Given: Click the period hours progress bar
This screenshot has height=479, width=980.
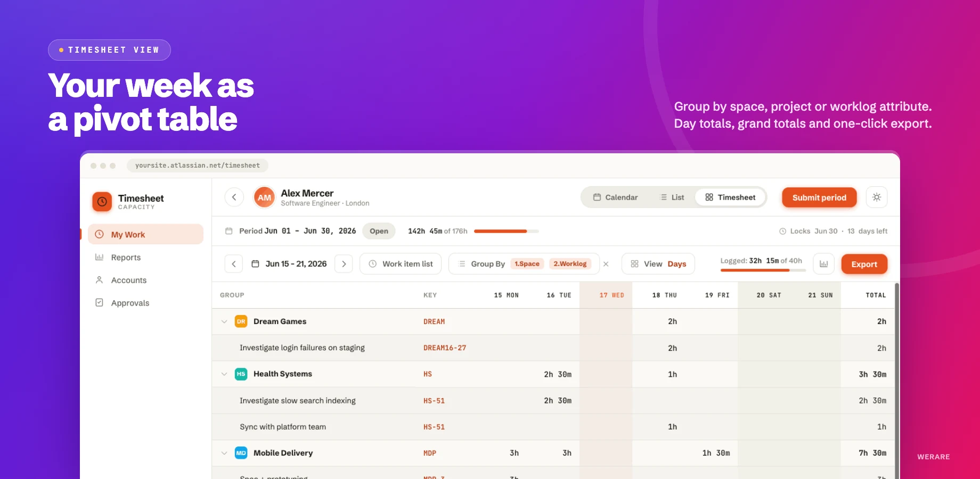Looking at the screenshot, I should (506, 231).
